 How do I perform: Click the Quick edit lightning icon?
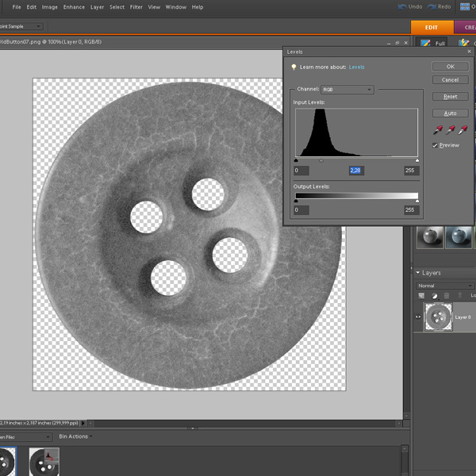(463, 43)
